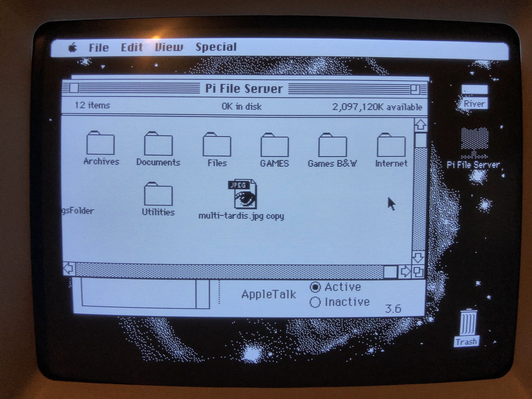The image size is (532, 399).
Task: Click the horizontal scroll thumb box
Action: click(x=390, y=272)
